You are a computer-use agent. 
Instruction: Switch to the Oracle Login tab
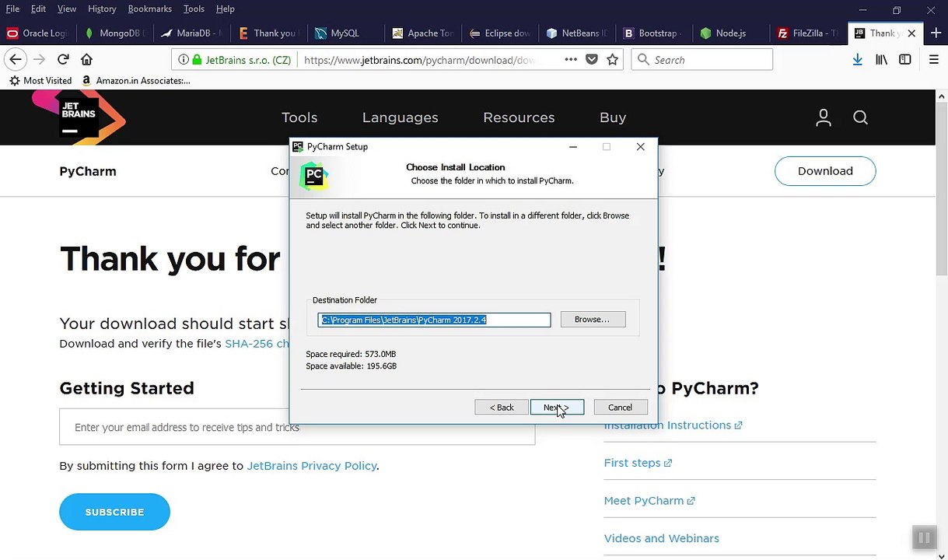point(37,33)
